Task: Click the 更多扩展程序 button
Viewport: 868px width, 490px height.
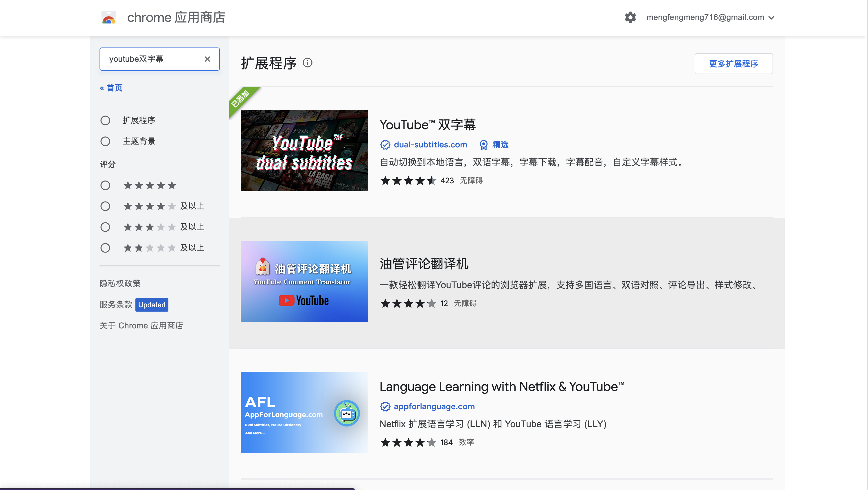Action: [733, 63]
